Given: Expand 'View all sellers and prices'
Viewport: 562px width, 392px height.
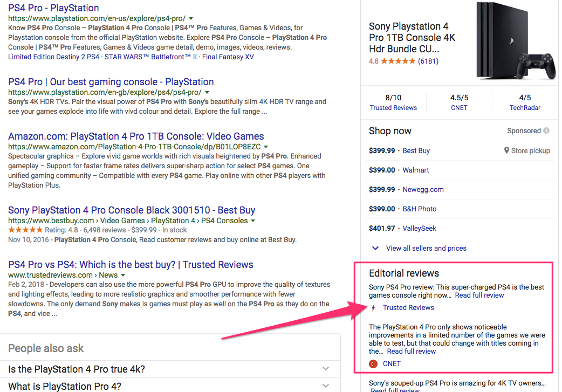Looking at the screenshot, I should 426,249.
